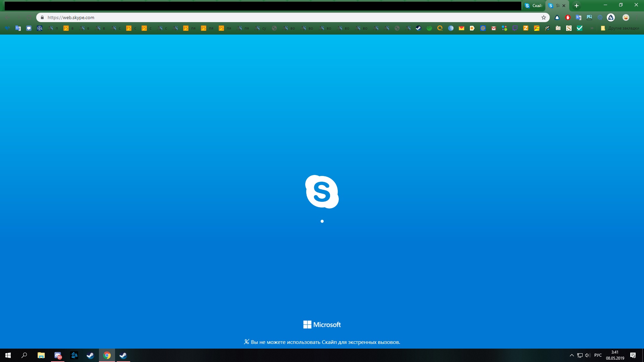Click the picture extension icon in toolbar

tap(589, 17)
